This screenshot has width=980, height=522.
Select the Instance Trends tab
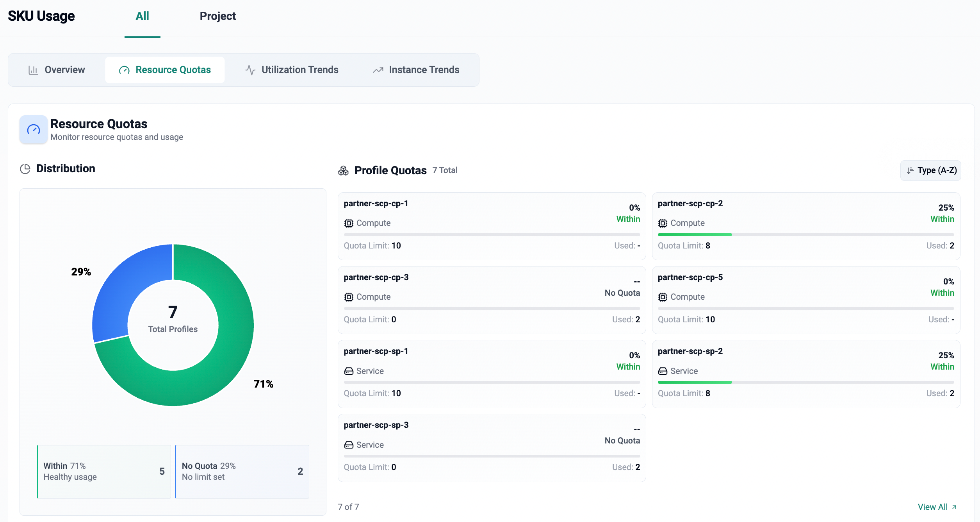pos(416,70)
